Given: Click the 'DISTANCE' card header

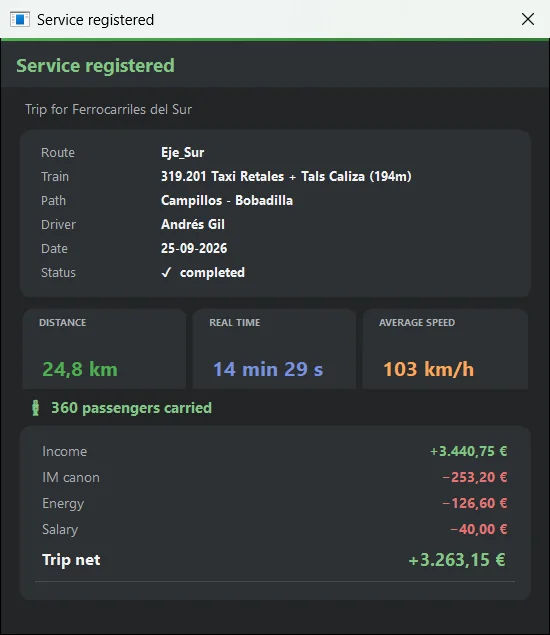Looking at the screenshot, I should 63,322.
